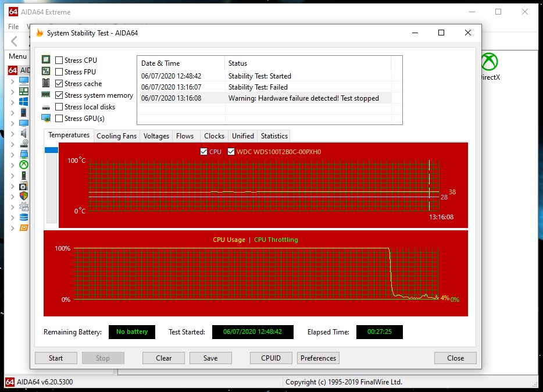Select the 'Hardware failure detected' warning row
The image size is (543, 392).
point(264,98)
